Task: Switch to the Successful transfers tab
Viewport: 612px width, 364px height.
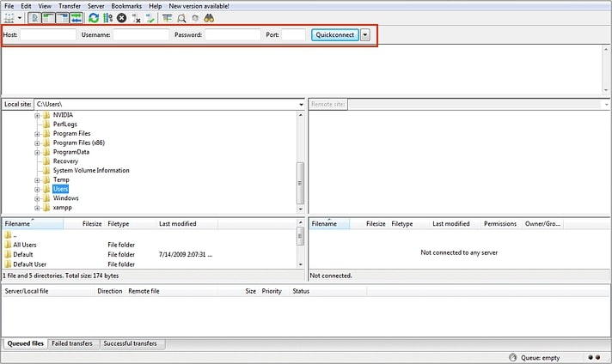Action: click(x=131, y=343)
